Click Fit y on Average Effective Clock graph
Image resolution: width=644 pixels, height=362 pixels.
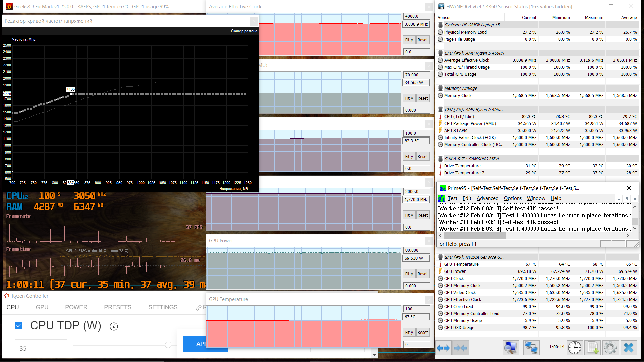(x=409, y=40)
